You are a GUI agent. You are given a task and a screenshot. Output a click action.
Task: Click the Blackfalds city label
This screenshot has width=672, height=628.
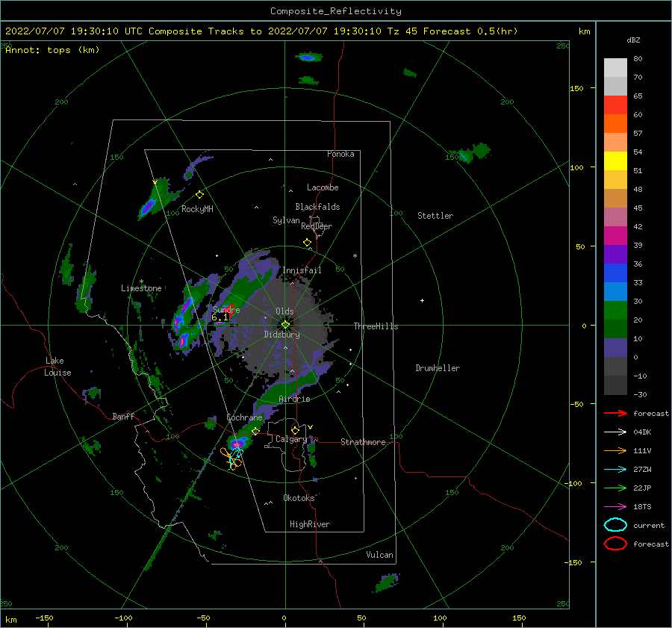click(x=317, y=207)
